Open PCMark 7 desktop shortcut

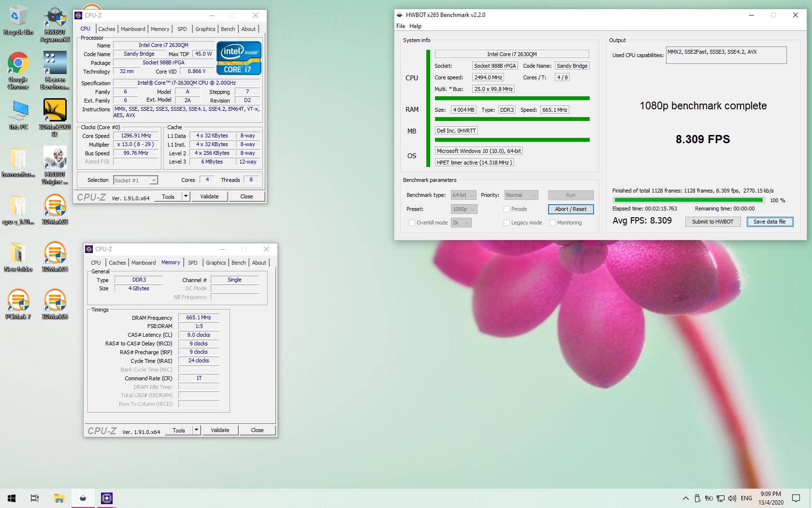click(x=18, y=304)
